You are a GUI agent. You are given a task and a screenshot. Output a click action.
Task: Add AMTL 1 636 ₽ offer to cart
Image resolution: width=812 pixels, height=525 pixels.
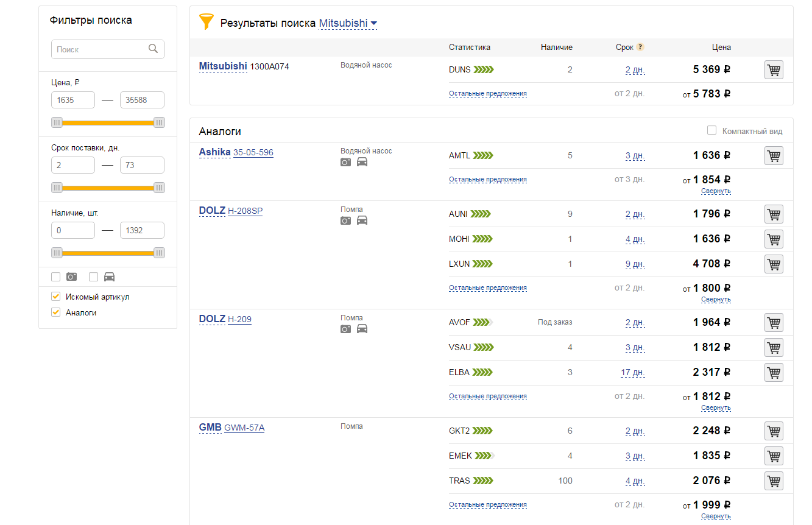coord(774,156)
